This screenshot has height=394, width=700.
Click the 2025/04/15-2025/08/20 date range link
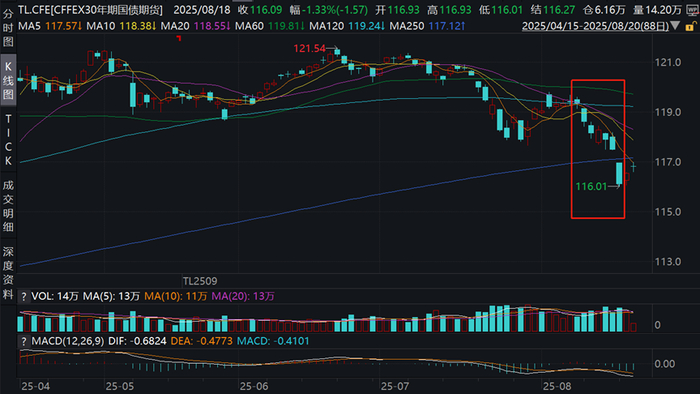coord(596,26)
